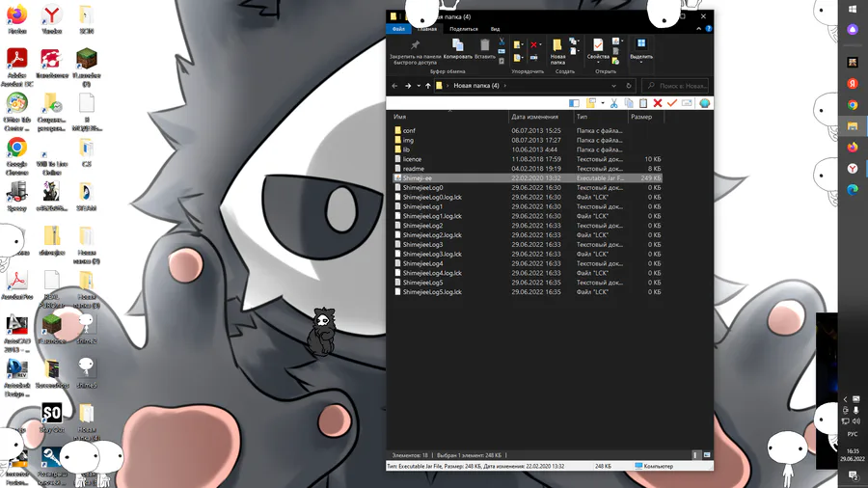Click the ribbon Cut scissors icon
The width and height of the screenshot is (868, 488).
502,41
